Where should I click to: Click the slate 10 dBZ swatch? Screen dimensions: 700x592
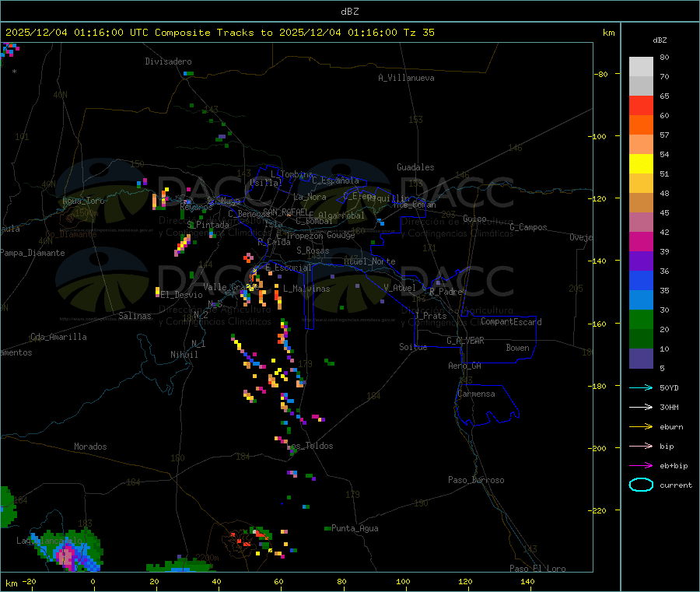(641, 359)
